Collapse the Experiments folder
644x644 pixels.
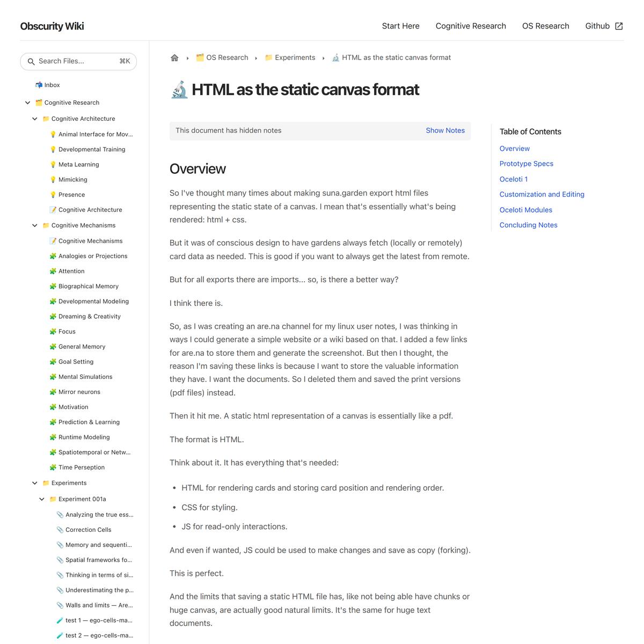coord(35,483)
